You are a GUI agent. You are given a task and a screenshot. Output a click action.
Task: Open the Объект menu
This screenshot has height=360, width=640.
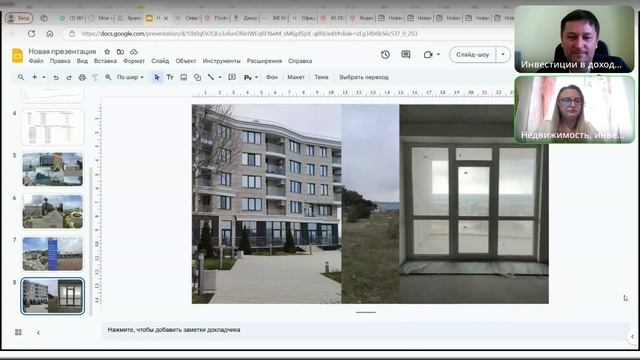[186, 61]
